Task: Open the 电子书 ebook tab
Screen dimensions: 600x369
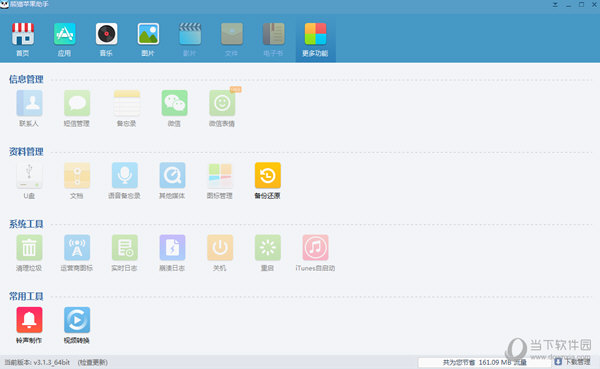Action: [x=273, y=39]
